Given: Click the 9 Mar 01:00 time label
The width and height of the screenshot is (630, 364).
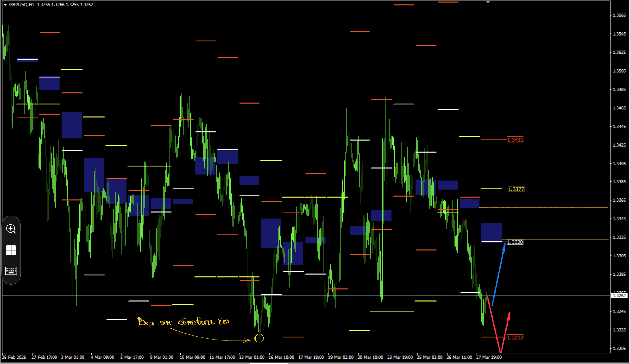Looking at the screenshot, I should tap(161, 357).
